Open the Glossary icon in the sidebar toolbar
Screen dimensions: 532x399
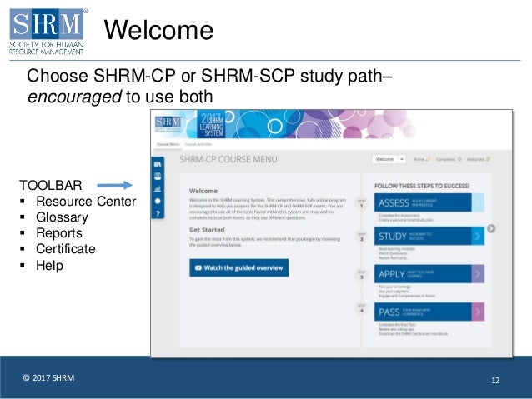coord(158,177)
